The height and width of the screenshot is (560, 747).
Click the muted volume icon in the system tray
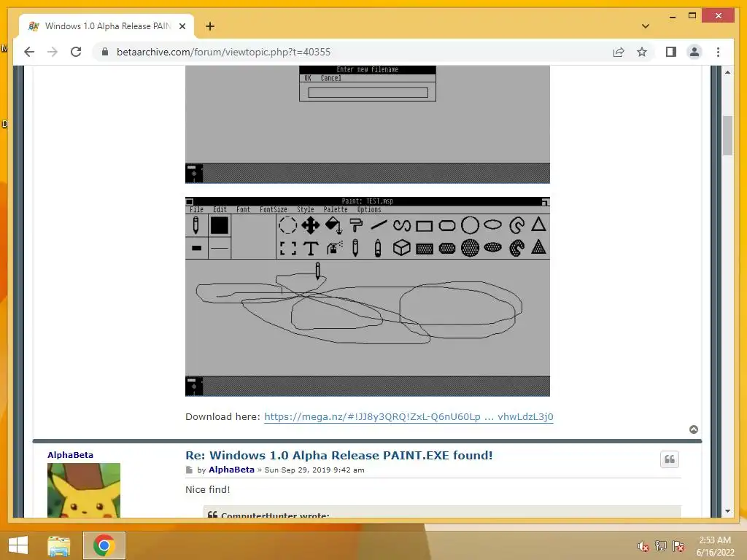pos(643,546)
